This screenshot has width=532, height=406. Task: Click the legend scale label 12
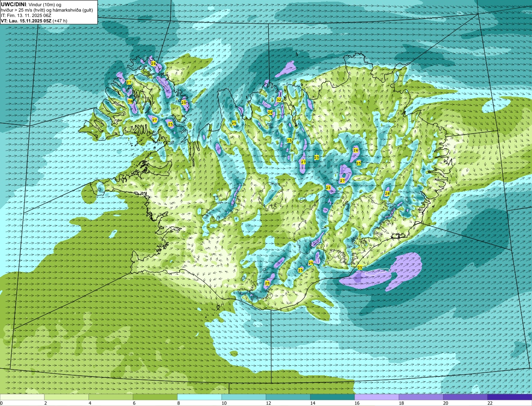(268, 403)
